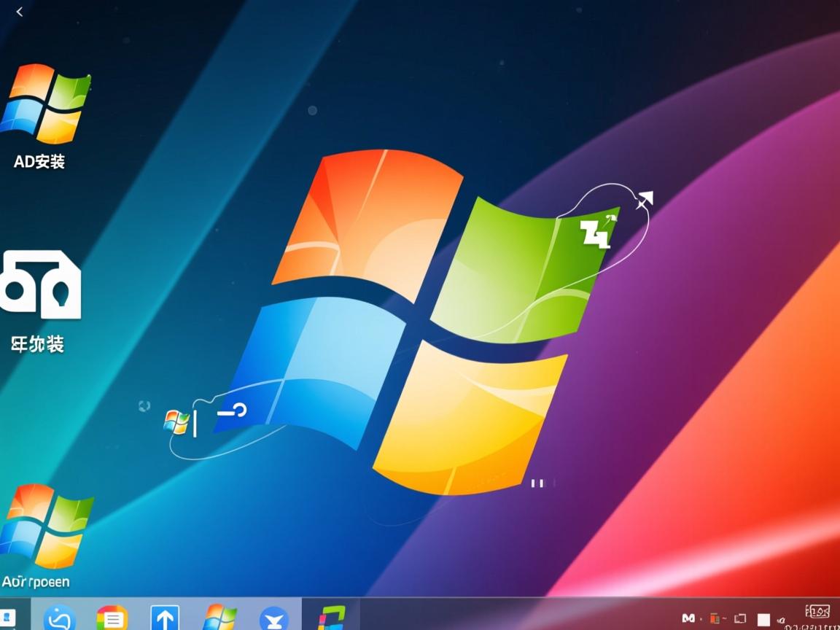Launch the colorful notes app on taskbar
The width and height of the screenshot is (840, 630).
(x=112, y=618)
